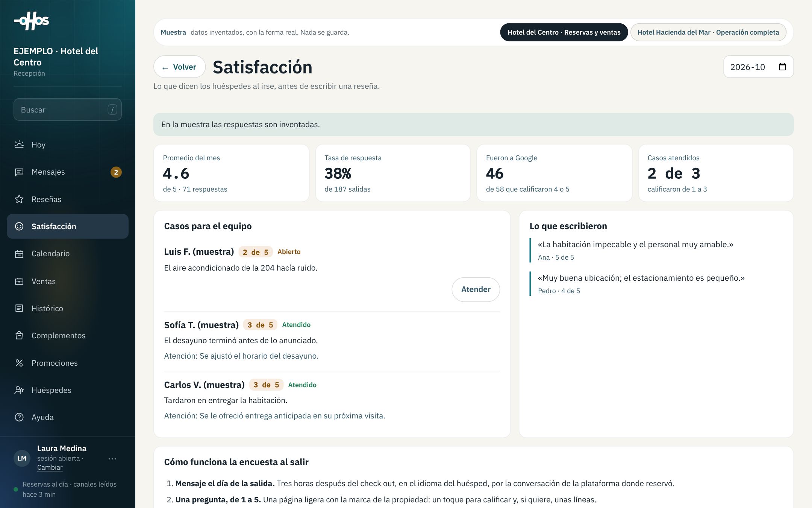Switch to Hotel Hacienda del Mar sample
The height and width of the screenshot is (508, 812).
pyautogui.click(x=708, y=32)
